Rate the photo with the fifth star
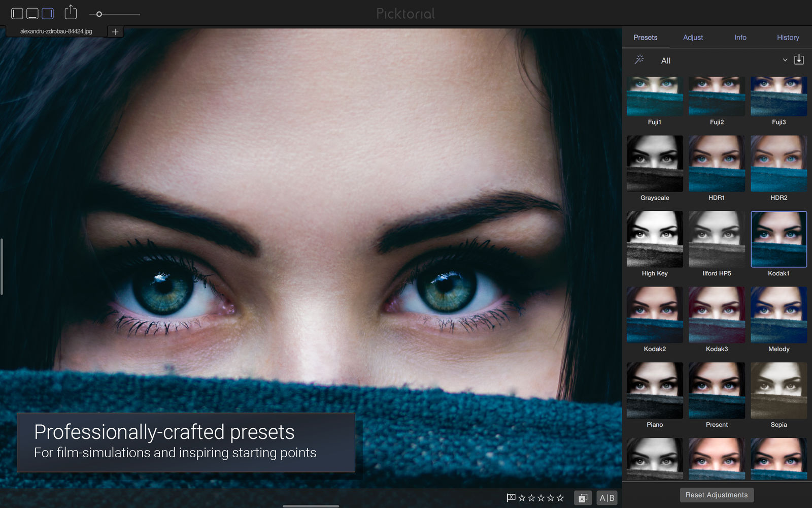Viewport: 812px width, 508px height. coord(560,498)
